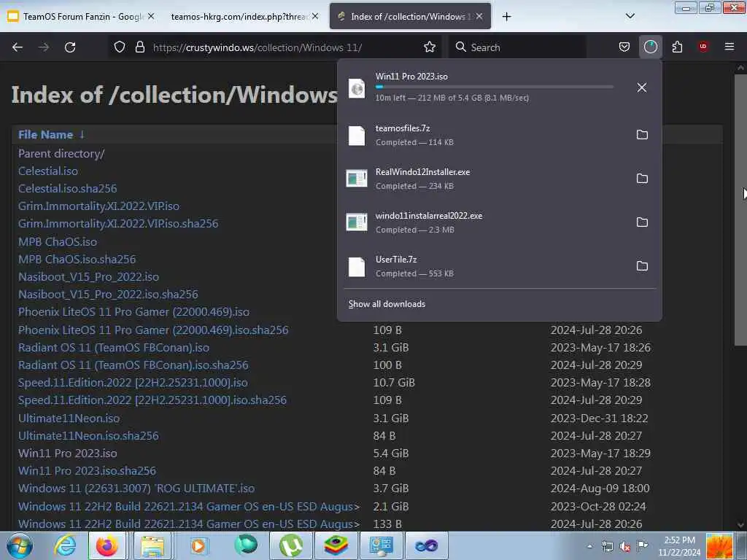The width and height of the screenshot is (747, 560).
Task: Open muted volume tray icon
Action: pos(624,547)
